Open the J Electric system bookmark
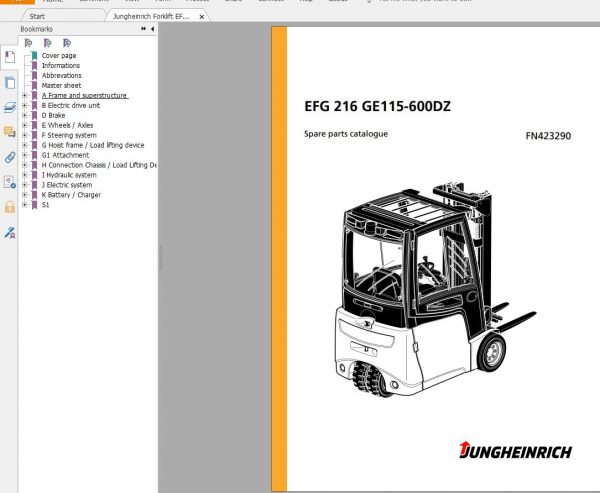Viewport: 600px width, 493px height. pos(67,185)
